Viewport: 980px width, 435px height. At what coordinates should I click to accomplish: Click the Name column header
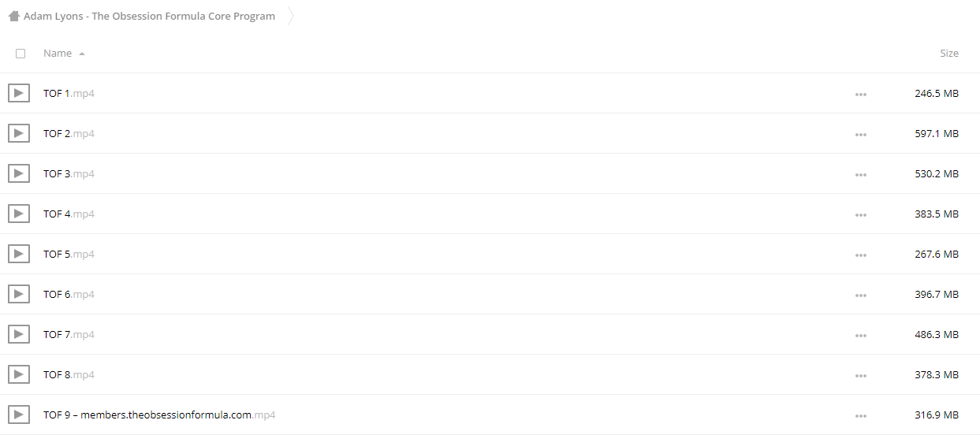(x=58, y=54)
